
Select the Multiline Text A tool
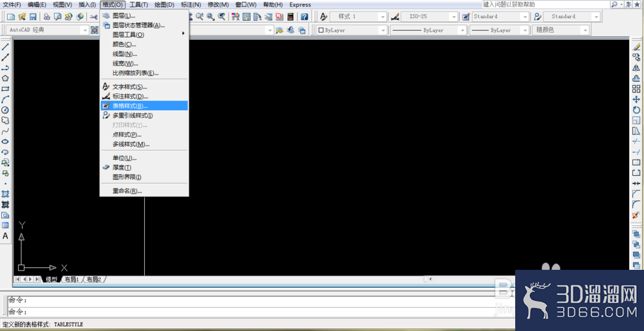coord(5,236)
